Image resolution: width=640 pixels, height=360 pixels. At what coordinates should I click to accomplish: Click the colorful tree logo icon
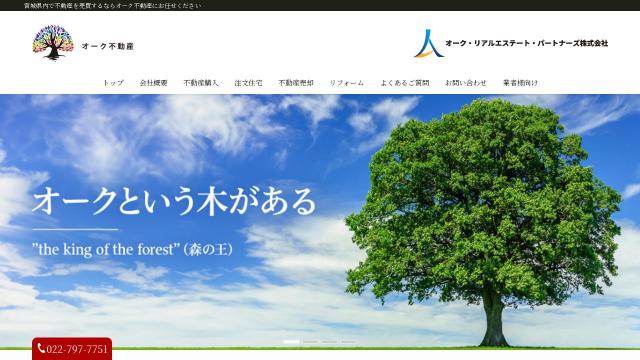pos(53,42)
